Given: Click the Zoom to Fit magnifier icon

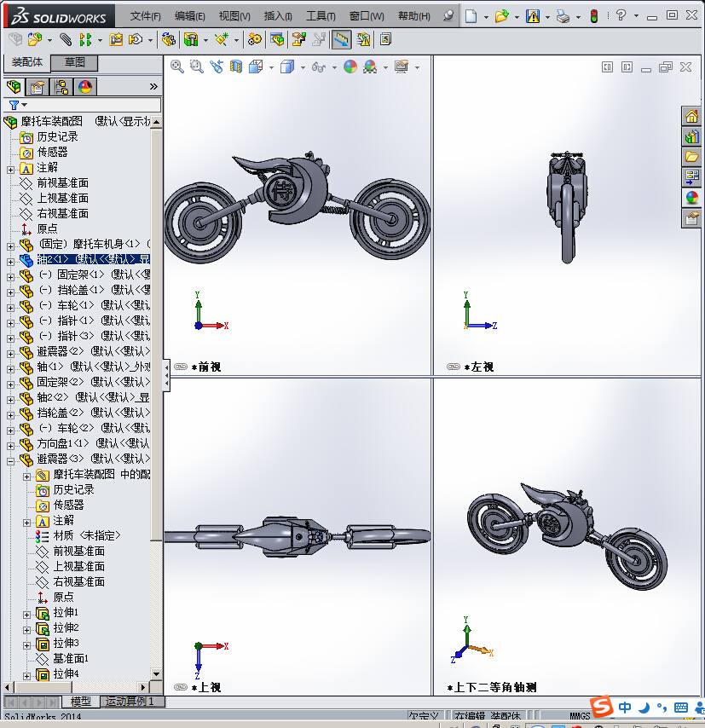Looking at the screenshot, I should (177, 66).
